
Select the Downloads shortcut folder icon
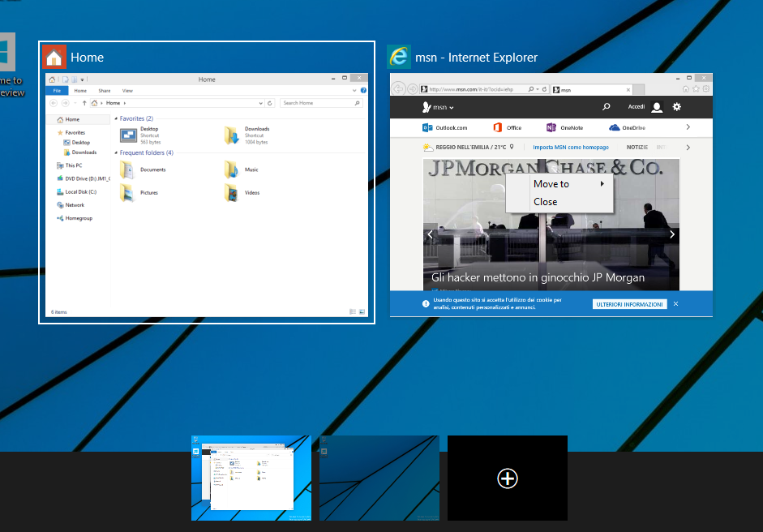click(231, 135)
